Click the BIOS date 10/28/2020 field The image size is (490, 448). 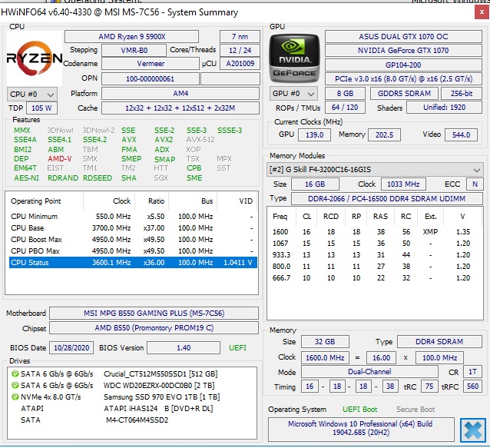71,347
